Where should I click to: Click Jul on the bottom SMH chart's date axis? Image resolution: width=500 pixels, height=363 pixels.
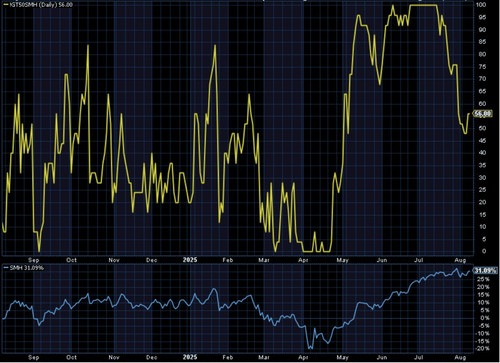coord(418,357)
